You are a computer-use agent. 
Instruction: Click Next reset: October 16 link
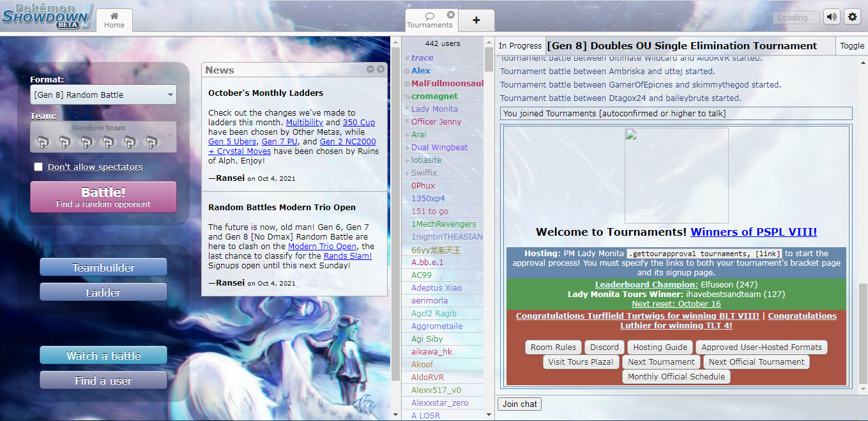(x=676, y=303)
